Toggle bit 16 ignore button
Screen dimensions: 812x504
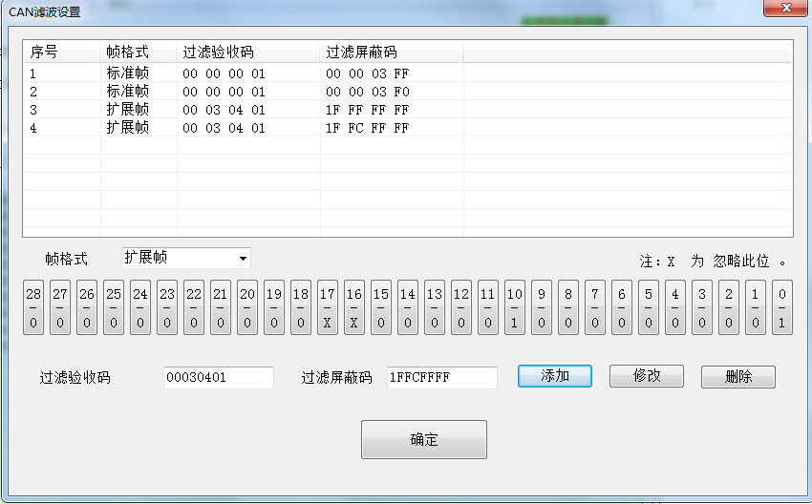point(354,308)
